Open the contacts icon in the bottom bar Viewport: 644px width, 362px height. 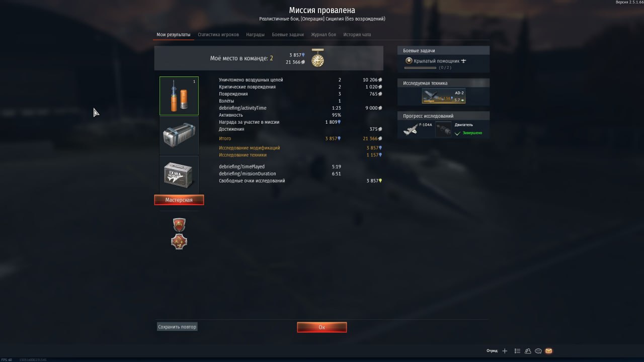coord(528,351)
